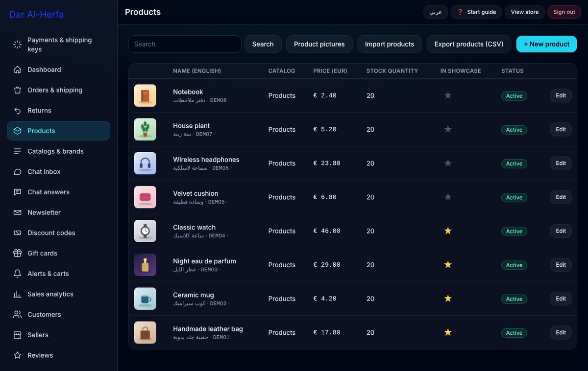Click Import products button
The image size is (588, 371).
390,44
